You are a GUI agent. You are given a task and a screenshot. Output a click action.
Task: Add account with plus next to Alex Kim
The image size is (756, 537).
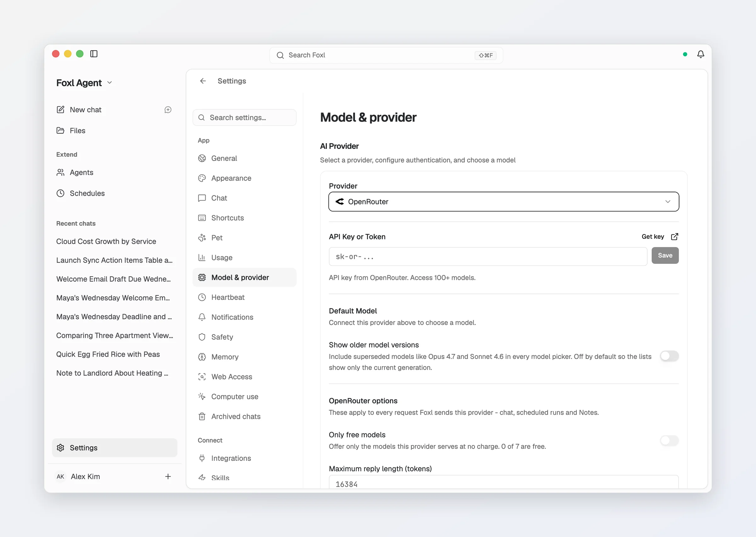[x=168, y=476]
